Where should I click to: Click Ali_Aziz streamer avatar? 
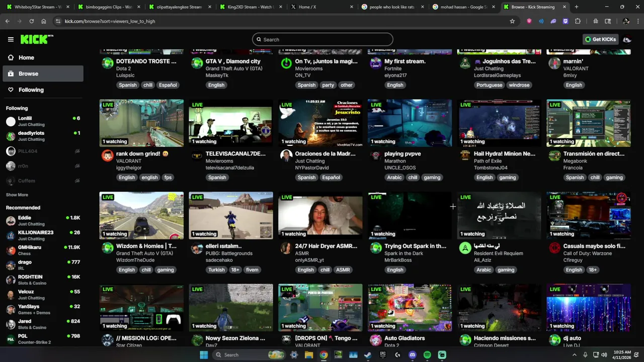pos(465,248)
